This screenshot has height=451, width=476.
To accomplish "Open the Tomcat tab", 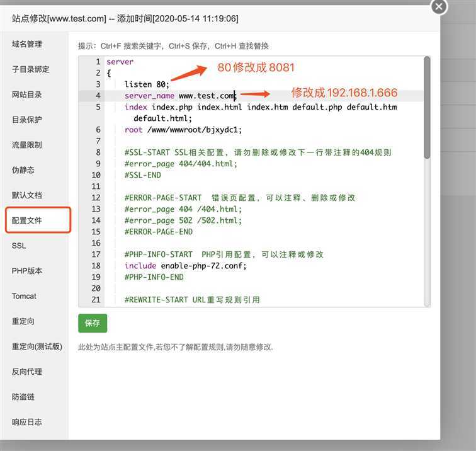I will point(24,296).
